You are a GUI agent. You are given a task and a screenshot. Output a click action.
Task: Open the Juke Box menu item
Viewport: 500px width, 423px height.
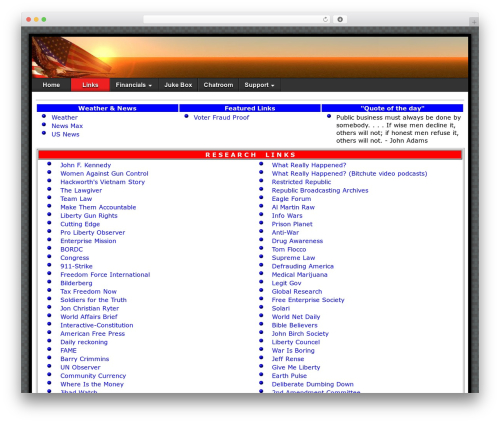[178, 85]
